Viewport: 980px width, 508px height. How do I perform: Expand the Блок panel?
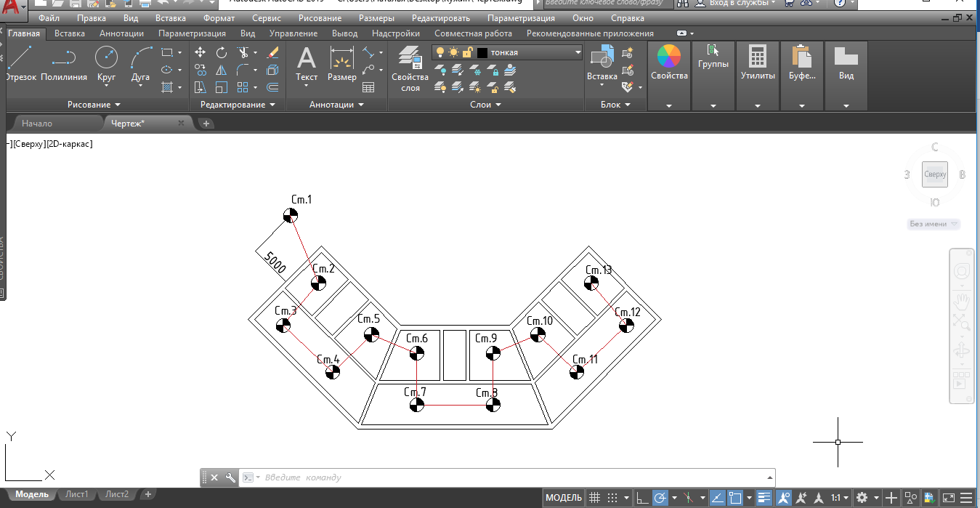tap(616, 105)
